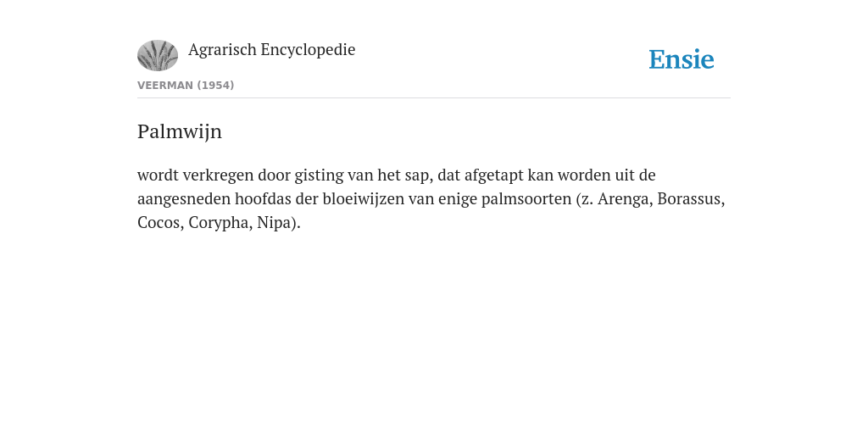Viewport: 868px width, 434px height.
Task: Click the word palmsoorten in the description
Action: [x=526, y=198]
